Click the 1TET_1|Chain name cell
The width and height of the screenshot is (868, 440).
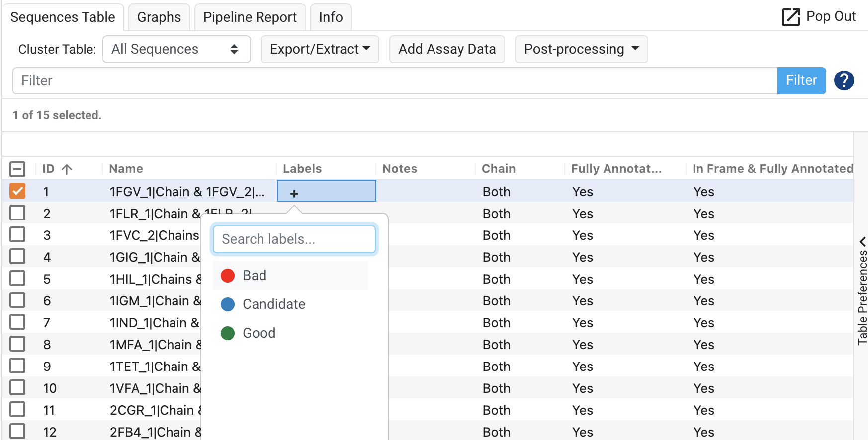click(155, 367)
